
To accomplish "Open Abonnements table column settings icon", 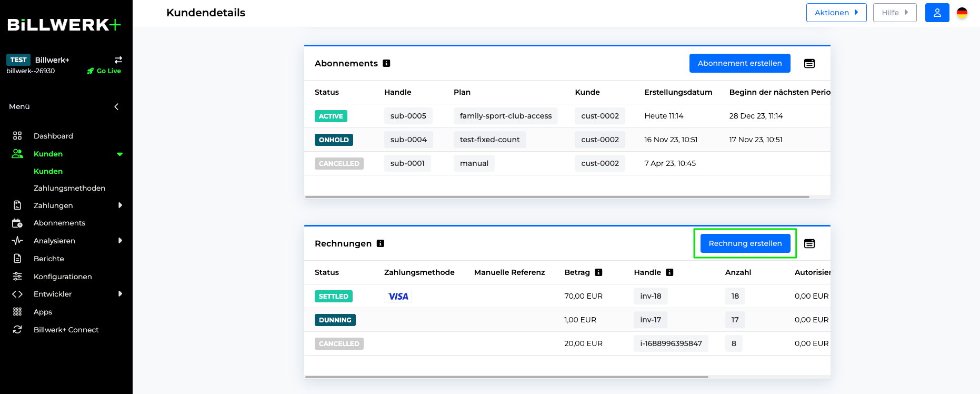I will [x=809, y=64].
